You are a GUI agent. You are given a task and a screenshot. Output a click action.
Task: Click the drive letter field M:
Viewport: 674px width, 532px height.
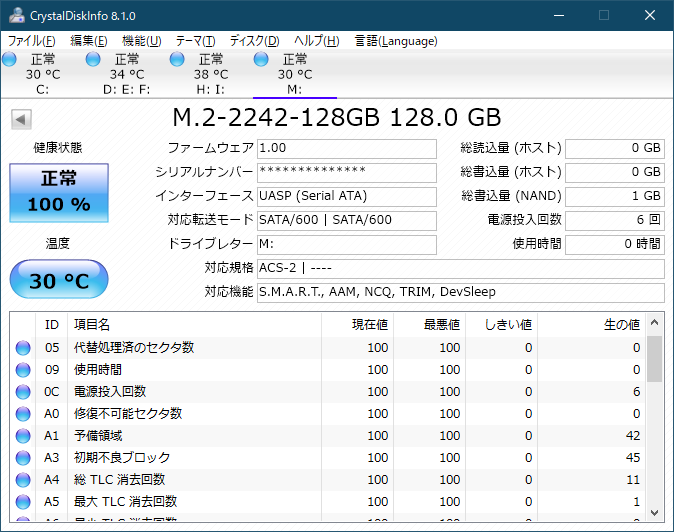click(347, 245)
